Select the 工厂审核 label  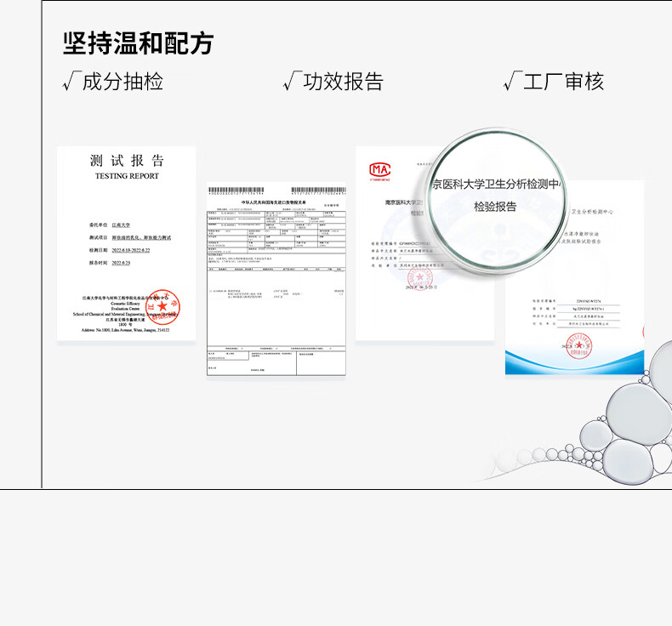point(564,82)
